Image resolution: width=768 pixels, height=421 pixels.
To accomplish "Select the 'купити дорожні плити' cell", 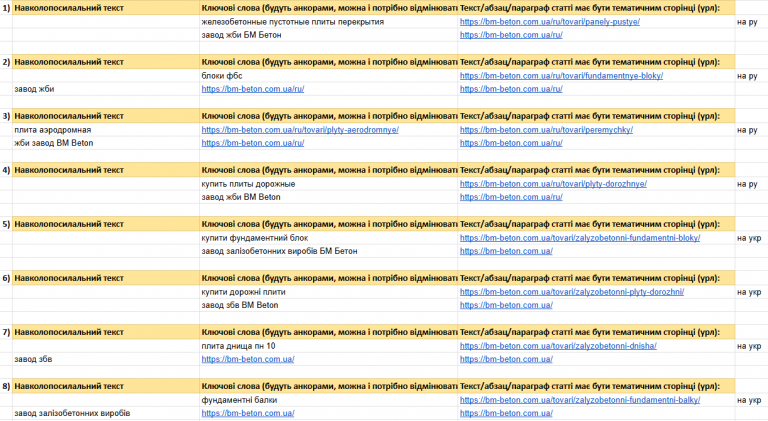I will pyautogui.click(x=328, y=292).
